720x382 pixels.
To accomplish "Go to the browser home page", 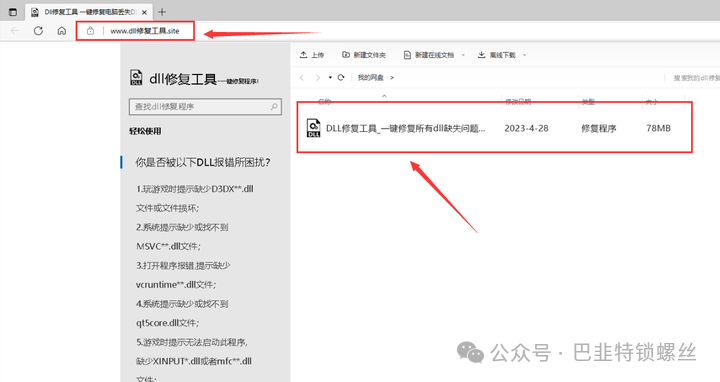I will [62, 31].
